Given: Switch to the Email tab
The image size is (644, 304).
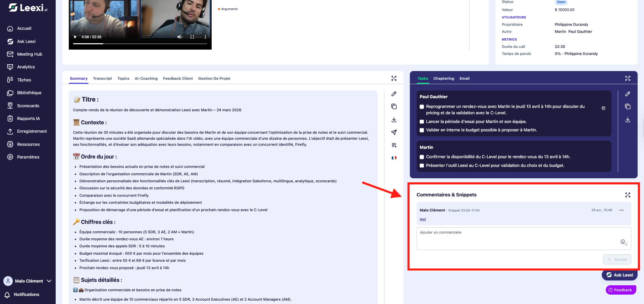Looking at the screenshot, I should pos(465,78).
